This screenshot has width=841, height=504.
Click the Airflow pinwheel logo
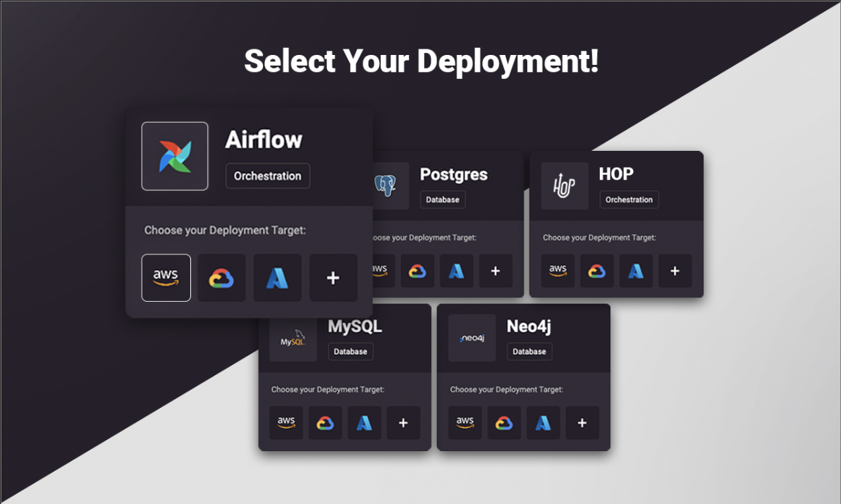[x=175, y=156]
